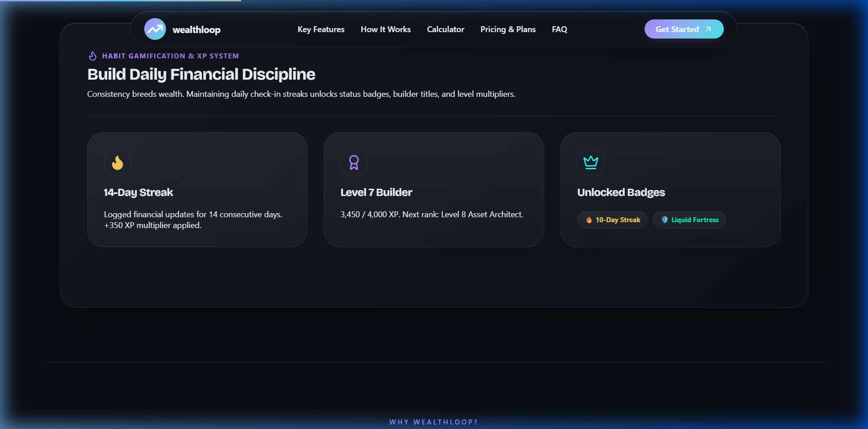Click the Consistency breeds wealth description
The height and width of the screenshot is (429, 868).
tap(301, 94)
